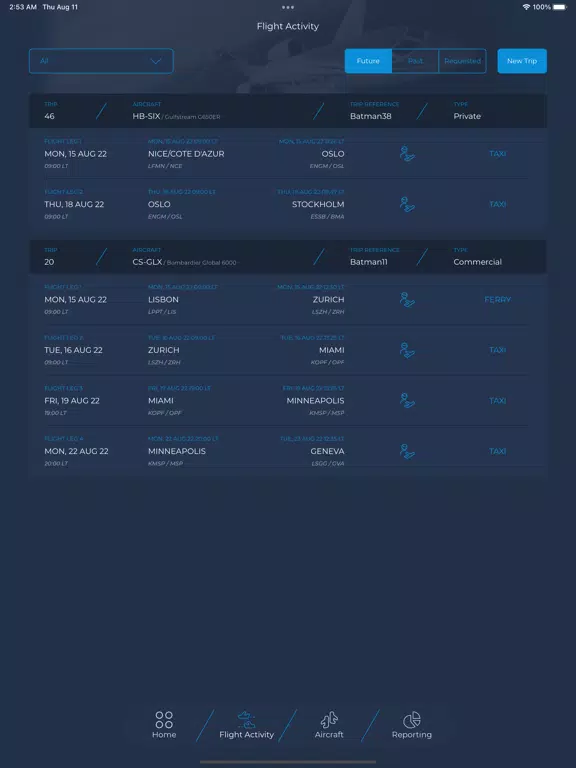The height and width of the screenshot is (768, 576).
Task: Create a New Trip
Action: [x=522, y=61]
